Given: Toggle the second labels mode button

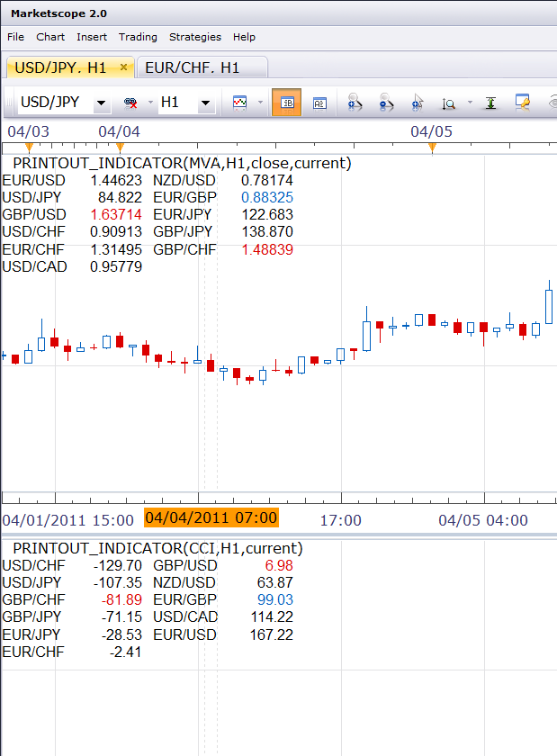Looking at the screenshot, I should coord(319,103).
